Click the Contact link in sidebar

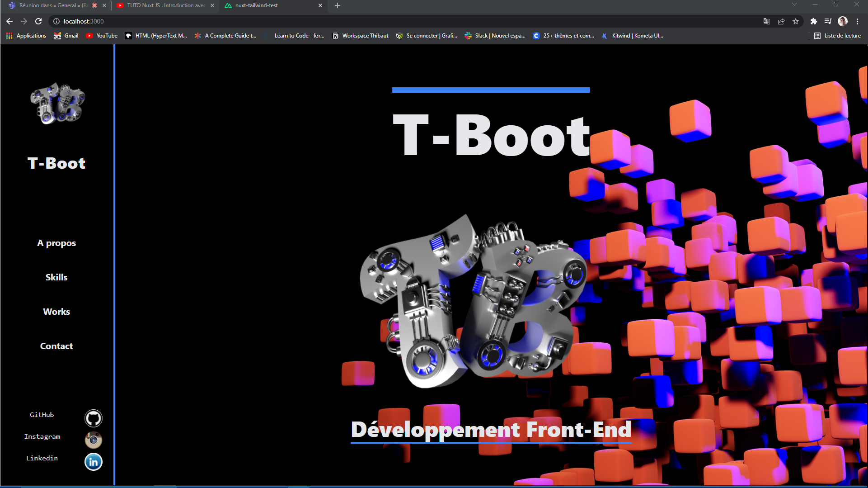tap(56, 346)
